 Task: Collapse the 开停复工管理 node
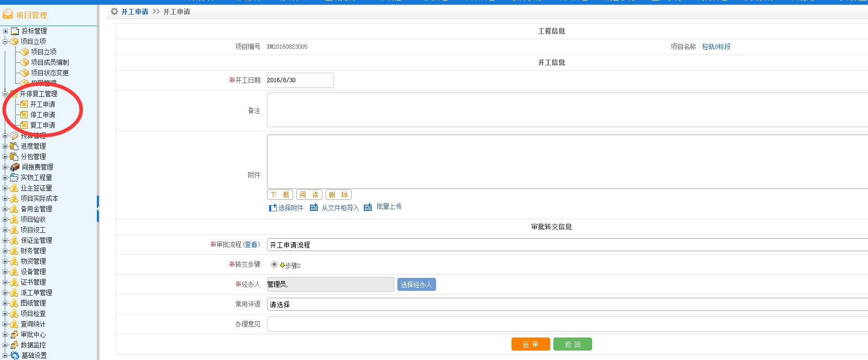(5, 94)
